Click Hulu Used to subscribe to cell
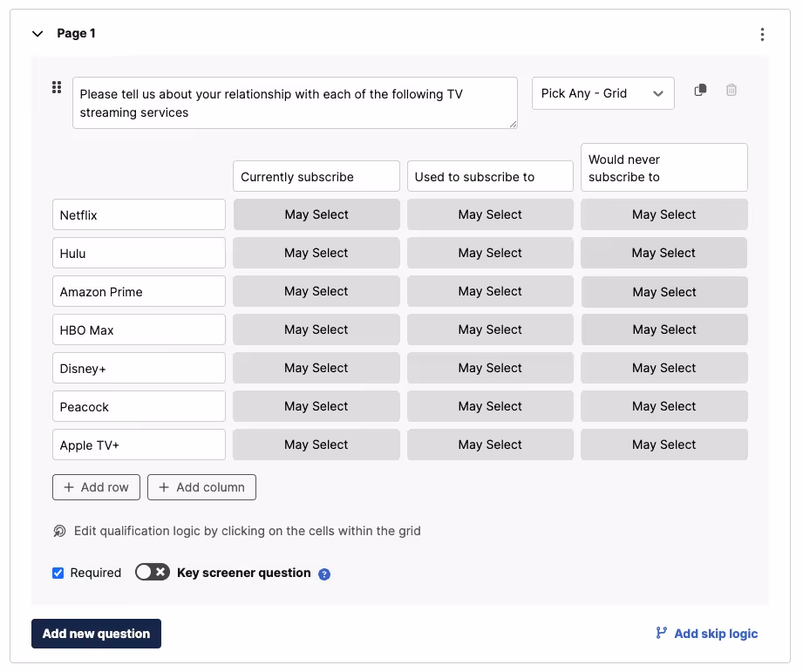Screen dimensions: 803x672 tap(490, 253)
